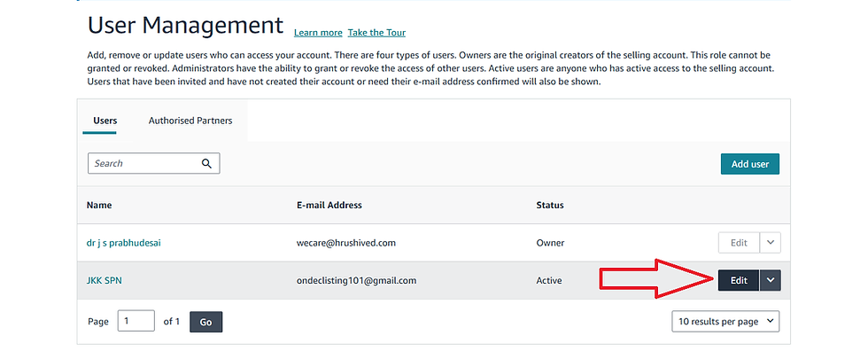Click the Status column header
The image size is (868, 359).
550,205
